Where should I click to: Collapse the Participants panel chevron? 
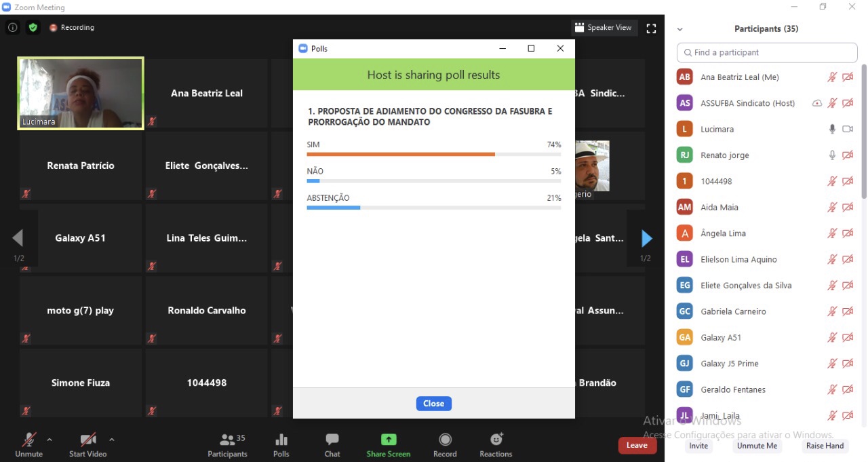coord(679,29)
